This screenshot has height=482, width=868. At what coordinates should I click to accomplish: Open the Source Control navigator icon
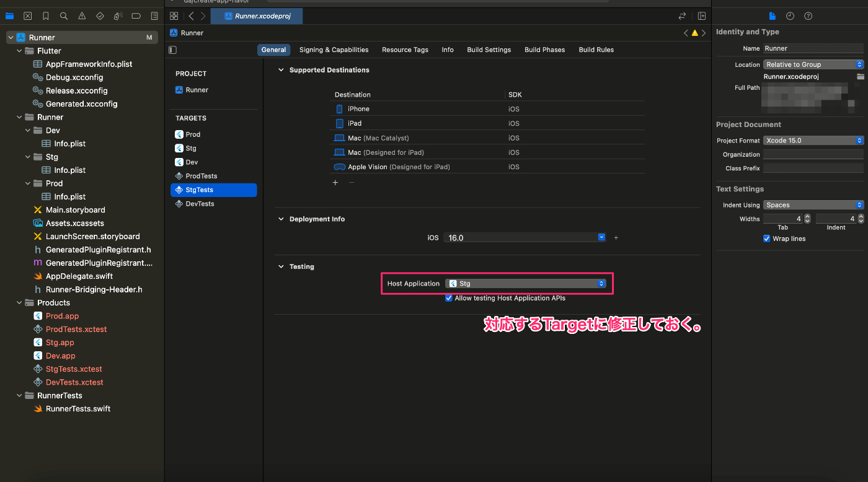(x=28, y=16)
